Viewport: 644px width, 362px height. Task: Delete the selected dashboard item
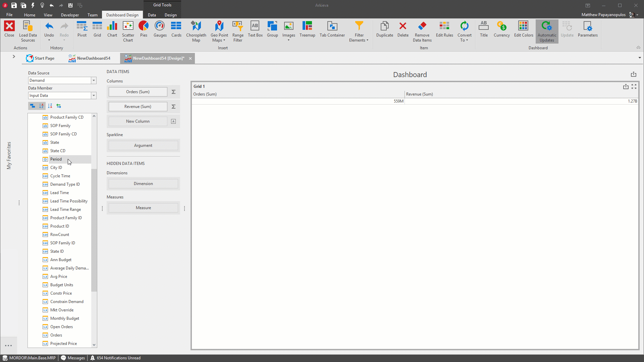pyautogui.click(x=403, y=29)
